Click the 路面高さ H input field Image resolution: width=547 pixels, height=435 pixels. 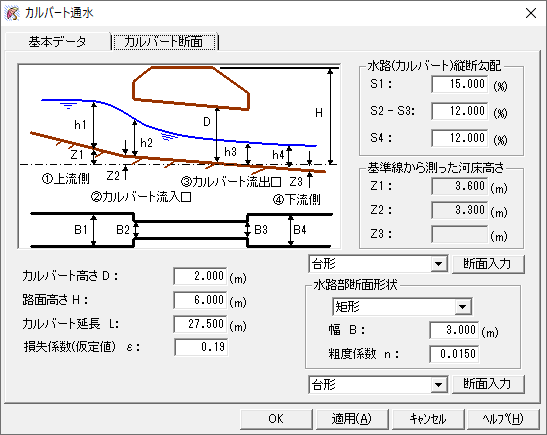coord(200,300)
